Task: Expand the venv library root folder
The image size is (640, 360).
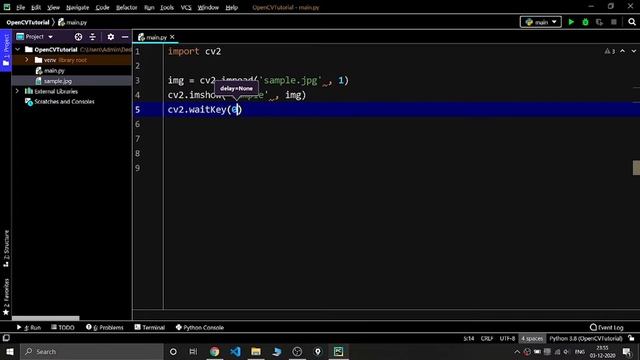Action: click(27, 60)
